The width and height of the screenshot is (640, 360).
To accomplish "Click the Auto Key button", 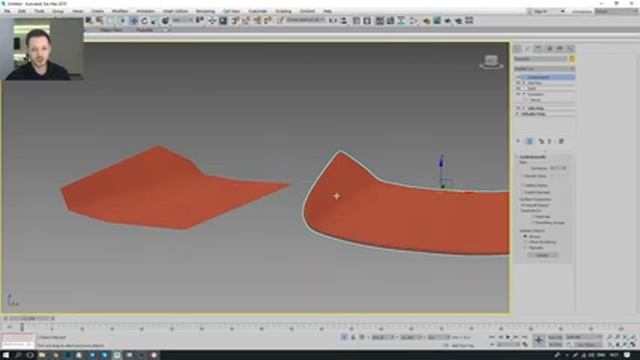I will coord(555,337).
